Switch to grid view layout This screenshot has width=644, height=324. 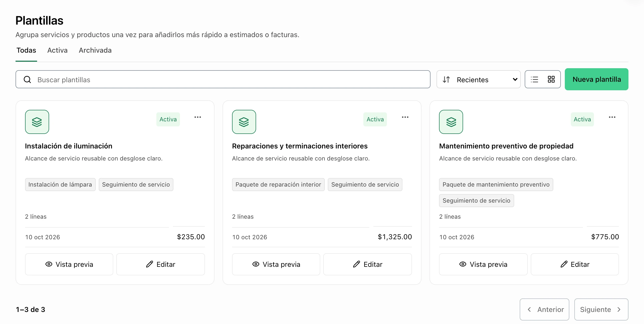[551, 79]
